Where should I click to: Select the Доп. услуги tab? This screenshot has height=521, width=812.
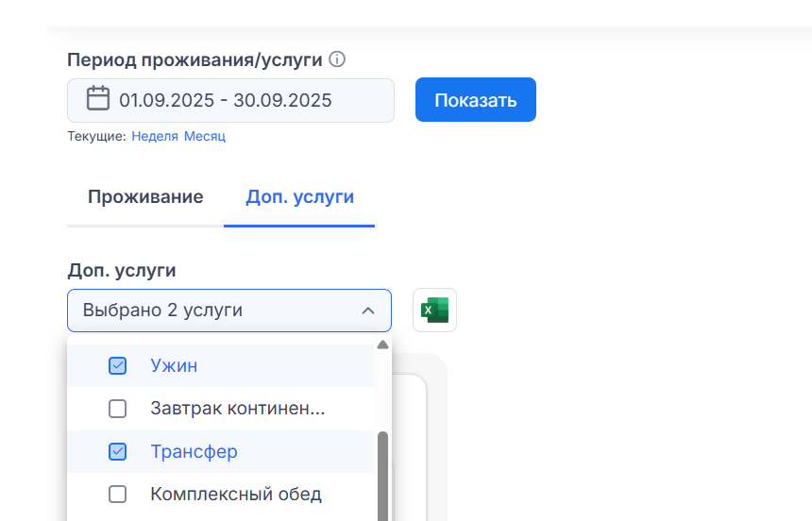coord(299,197)
